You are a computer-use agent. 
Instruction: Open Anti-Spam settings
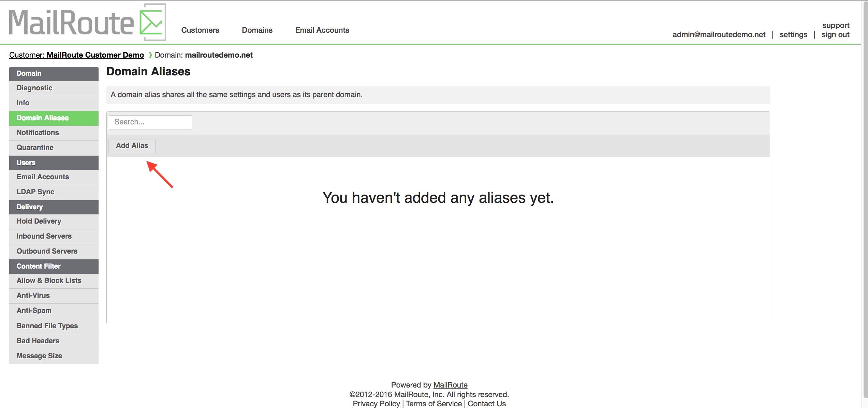tap(54, 311)
